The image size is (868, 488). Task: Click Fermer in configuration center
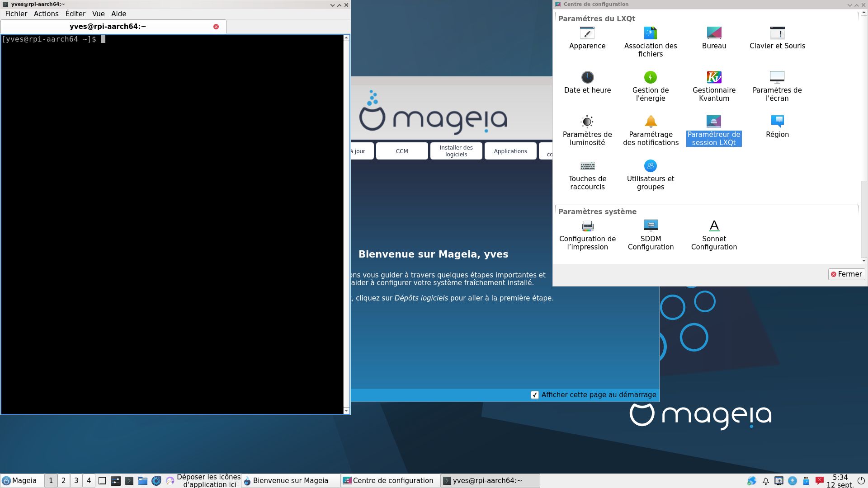pos(846,274)
